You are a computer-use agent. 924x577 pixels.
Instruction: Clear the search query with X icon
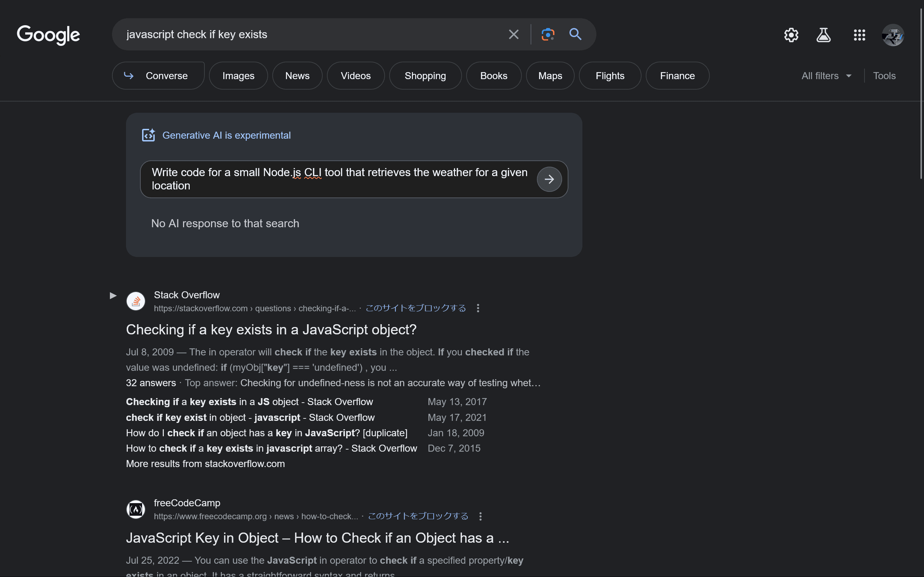513,34
